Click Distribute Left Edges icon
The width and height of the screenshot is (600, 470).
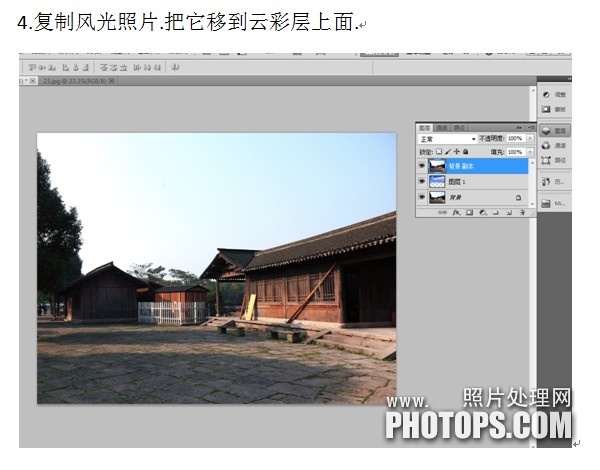coord(137,68)
